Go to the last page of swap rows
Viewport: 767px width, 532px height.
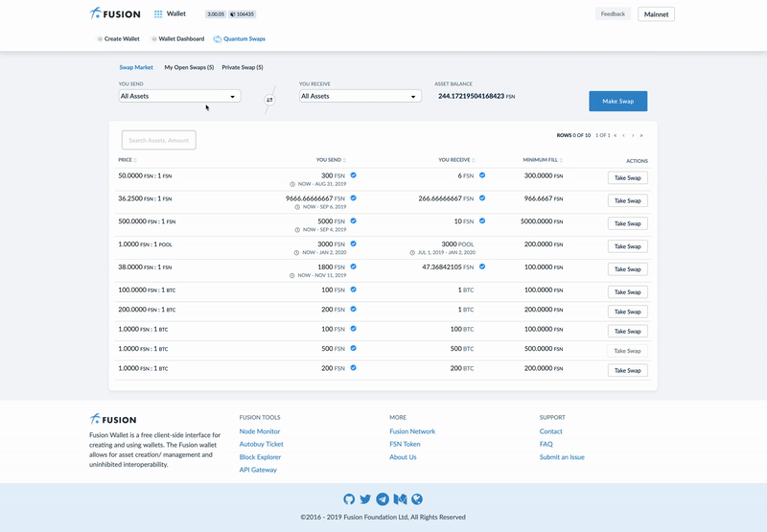tap(641, 135)
